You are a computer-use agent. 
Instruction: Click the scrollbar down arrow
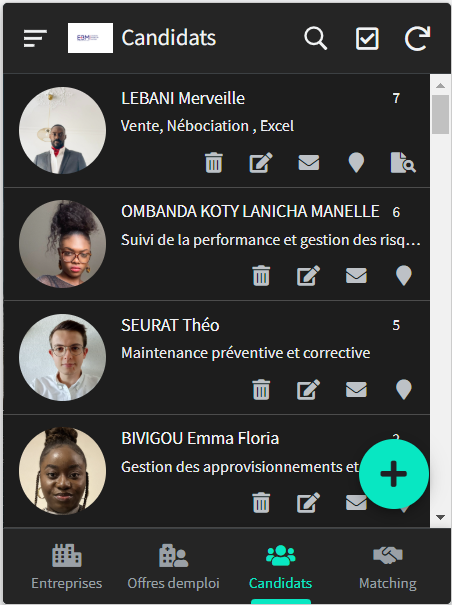(440, 517)
